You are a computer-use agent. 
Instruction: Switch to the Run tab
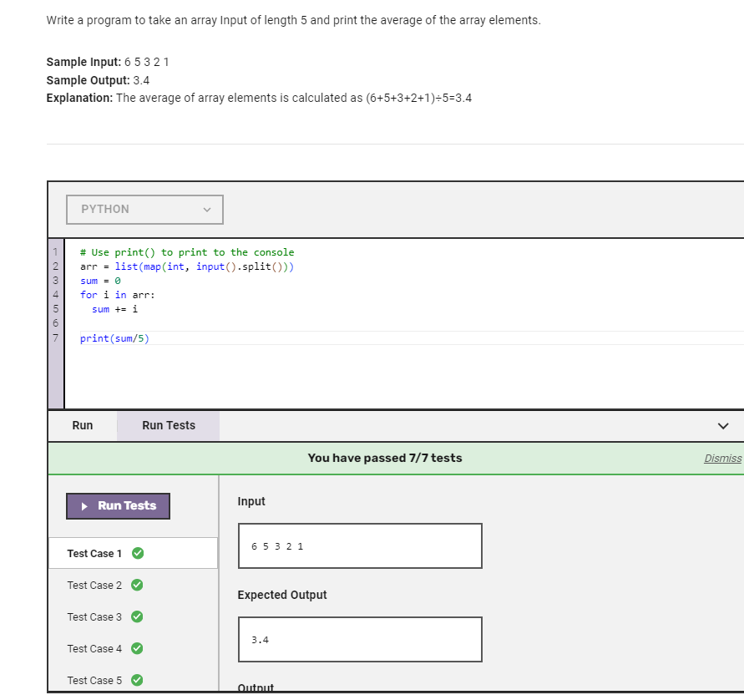click(x=83, y=425)
